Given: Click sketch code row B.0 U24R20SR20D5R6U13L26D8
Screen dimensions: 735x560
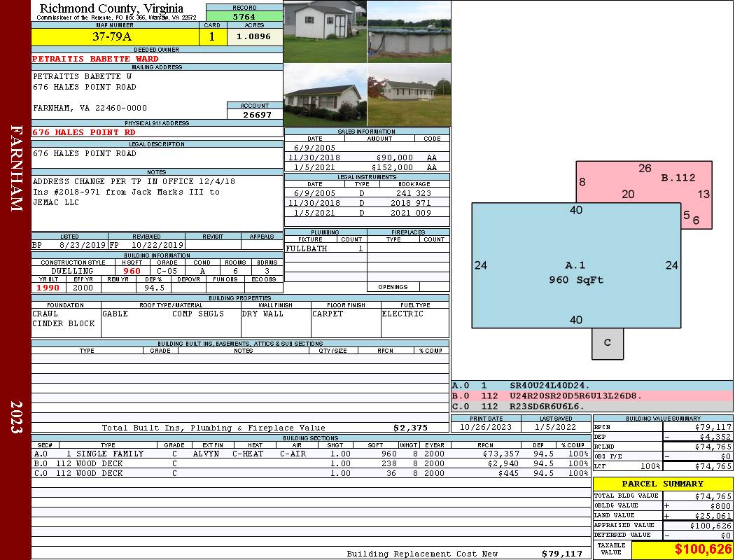Looking at the screenshot, I should click(x=591, y=396).
